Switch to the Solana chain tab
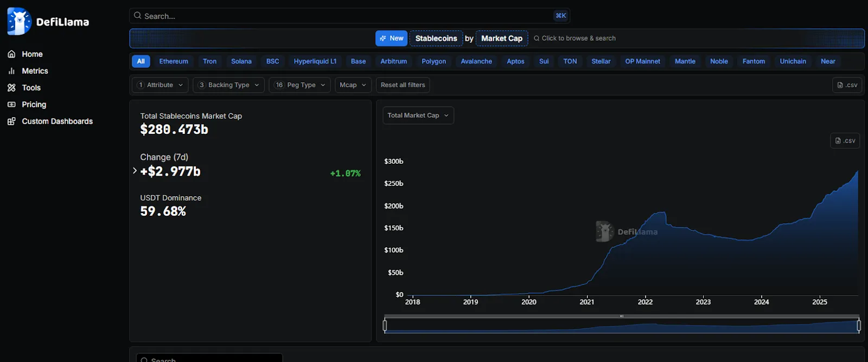This screenshot has width=868, height=362. coord(241,61)
